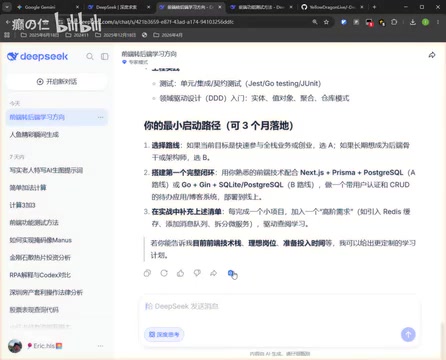Copy the response with the copy icon
The image size is (446, 360).
pos(147,273)
